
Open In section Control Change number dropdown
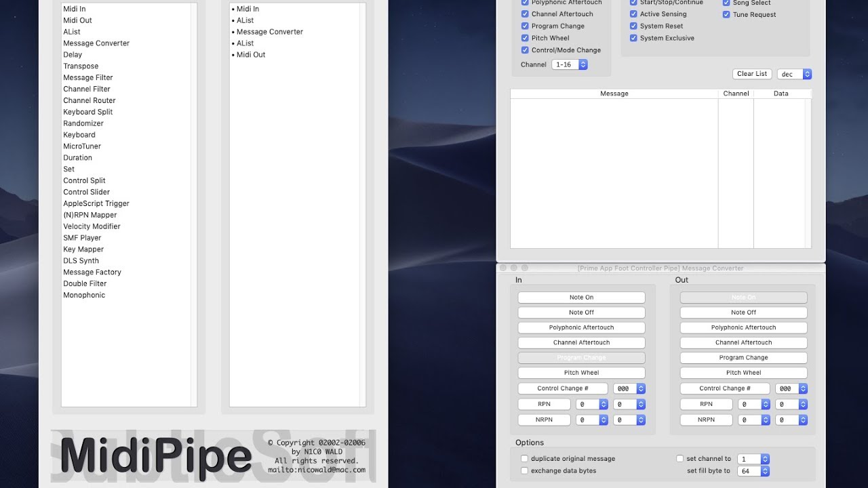click(629, 389)
